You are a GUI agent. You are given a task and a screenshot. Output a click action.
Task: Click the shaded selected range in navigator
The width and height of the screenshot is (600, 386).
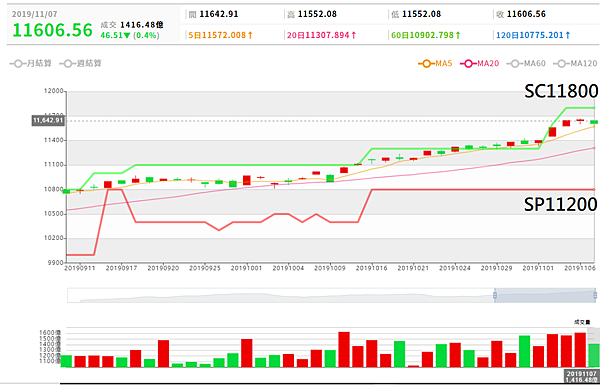point(545,295)
